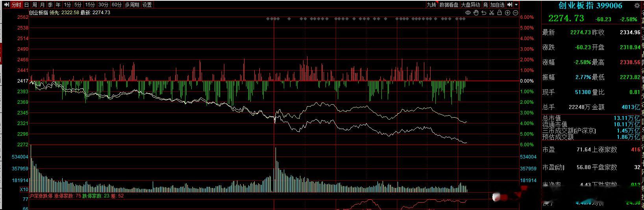644x210 pixels.
Task: Click the chart header 领先: 2322.58
Action: [x=64, y=13]
